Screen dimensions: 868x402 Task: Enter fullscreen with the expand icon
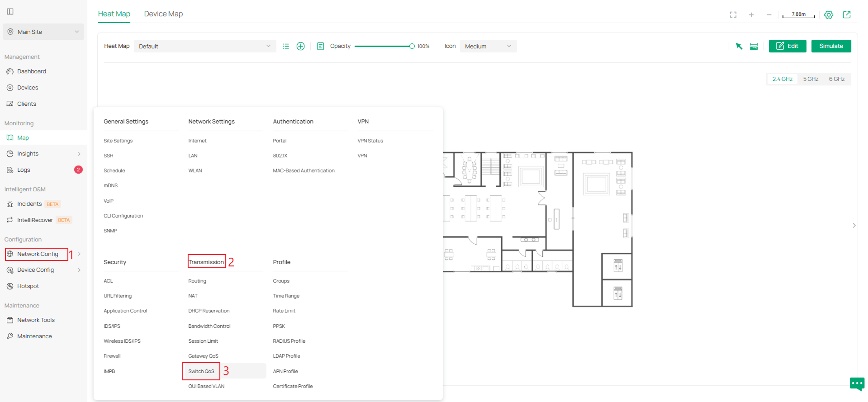733,14
